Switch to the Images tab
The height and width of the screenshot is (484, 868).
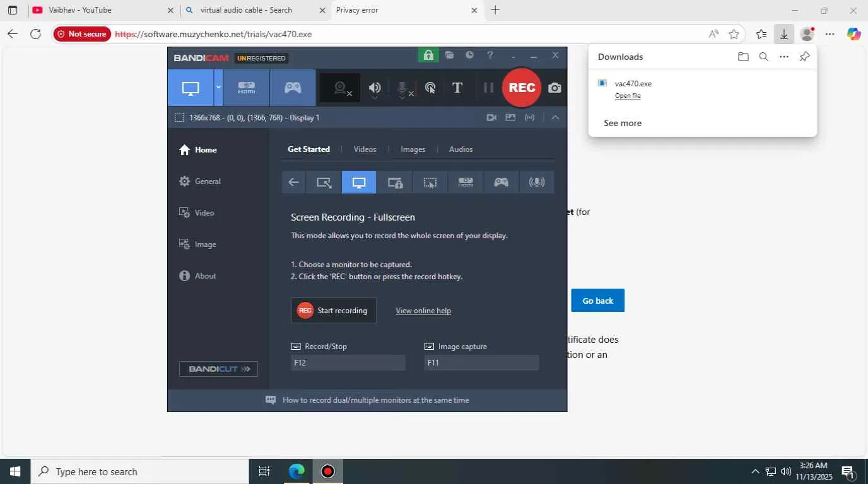[413, 149]
